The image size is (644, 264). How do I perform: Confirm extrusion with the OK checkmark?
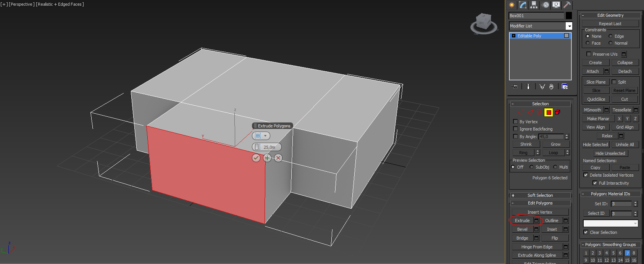(x=256, y=158)
